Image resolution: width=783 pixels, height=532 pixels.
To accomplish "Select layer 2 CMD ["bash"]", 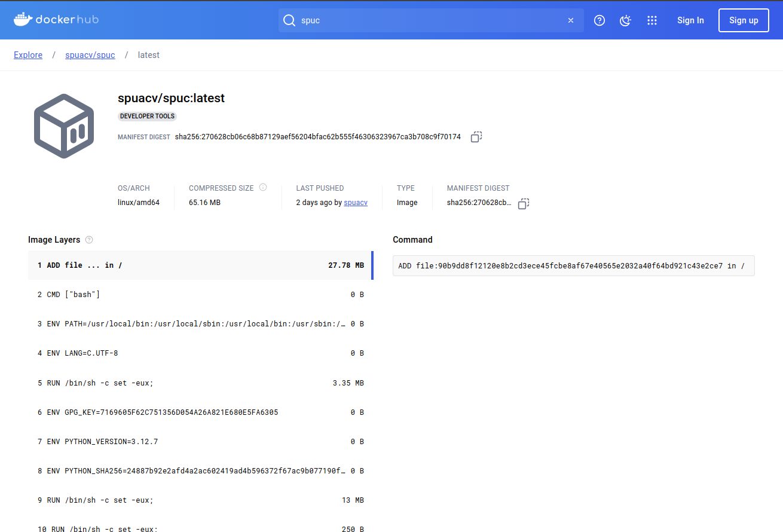I will 201,295.
